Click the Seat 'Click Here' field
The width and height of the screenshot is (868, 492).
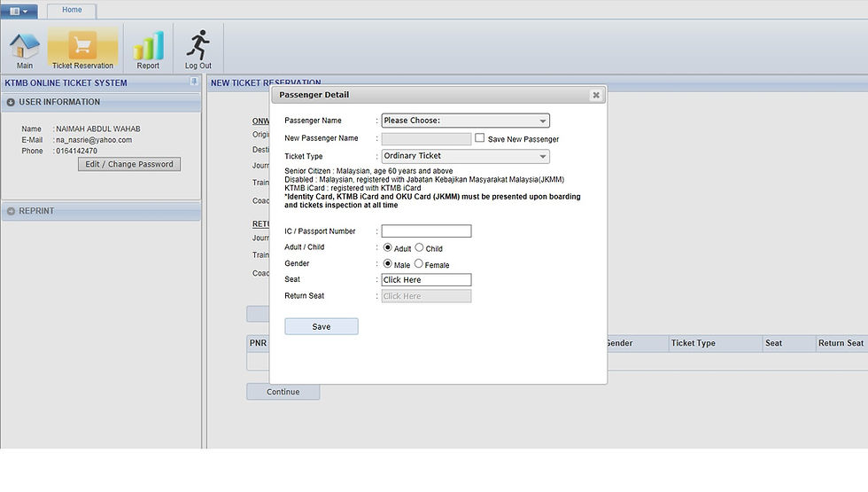(426, 280)
